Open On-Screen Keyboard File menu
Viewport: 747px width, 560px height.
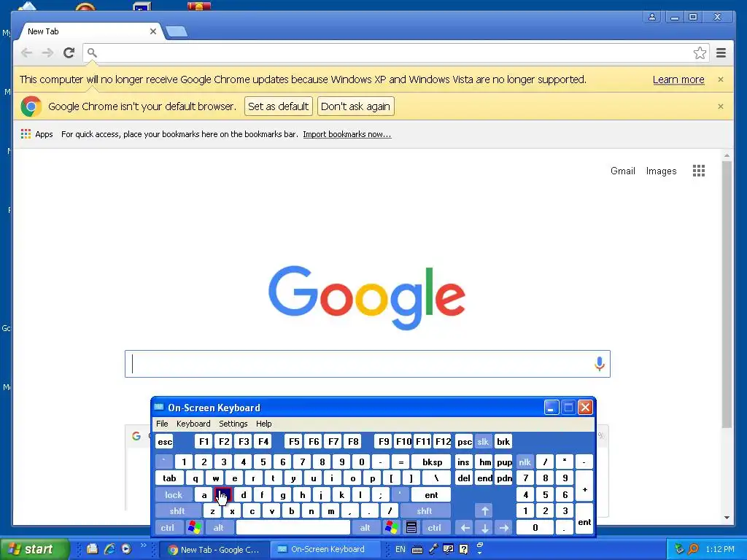pyautogui.click(x=162, y=424)
